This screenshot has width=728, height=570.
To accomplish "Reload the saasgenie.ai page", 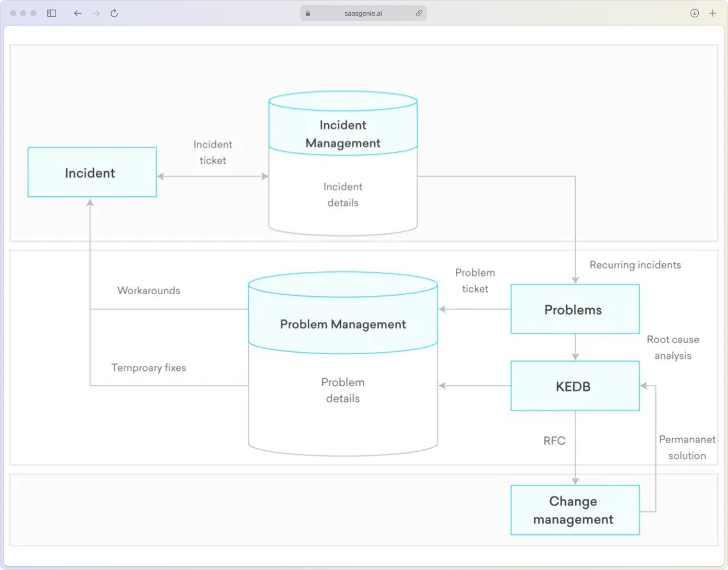I will pos(114,13).
